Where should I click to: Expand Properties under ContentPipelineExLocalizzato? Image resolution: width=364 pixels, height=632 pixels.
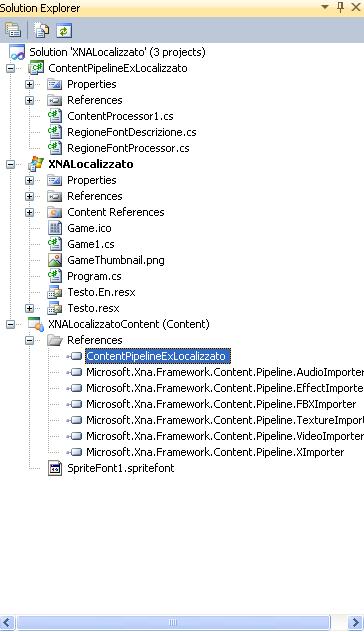pyautogui.click(x=29, y=84)
